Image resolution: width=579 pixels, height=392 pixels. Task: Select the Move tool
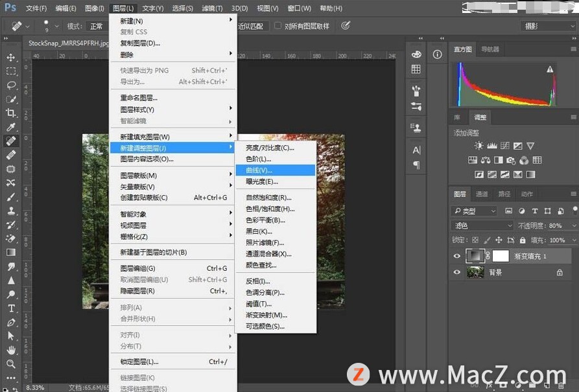(x=11, y=57)
